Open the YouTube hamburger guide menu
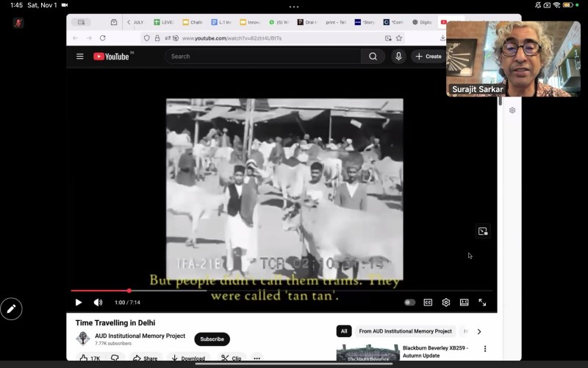 pyautogui.click(x=80, y=57)
